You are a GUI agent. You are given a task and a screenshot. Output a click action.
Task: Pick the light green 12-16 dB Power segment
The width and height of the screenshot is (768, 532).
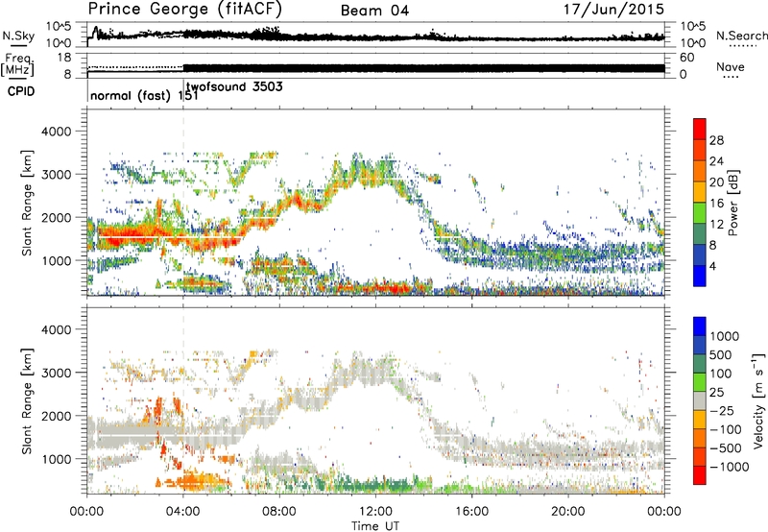(x=700, y=212)
